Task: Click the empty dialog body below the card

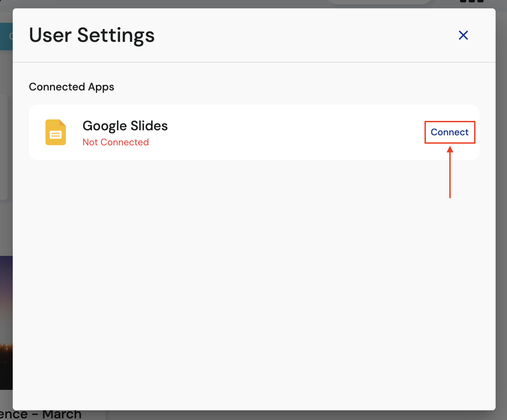Action: pos(254,285)
